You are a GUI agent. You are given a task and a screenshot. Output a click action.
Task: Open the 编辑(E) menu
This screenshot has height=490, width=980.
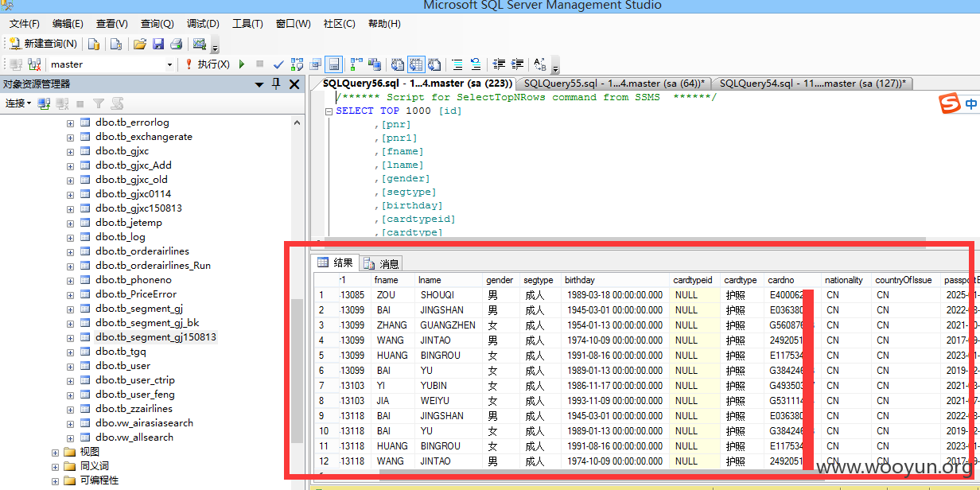(x=68, y=24)
